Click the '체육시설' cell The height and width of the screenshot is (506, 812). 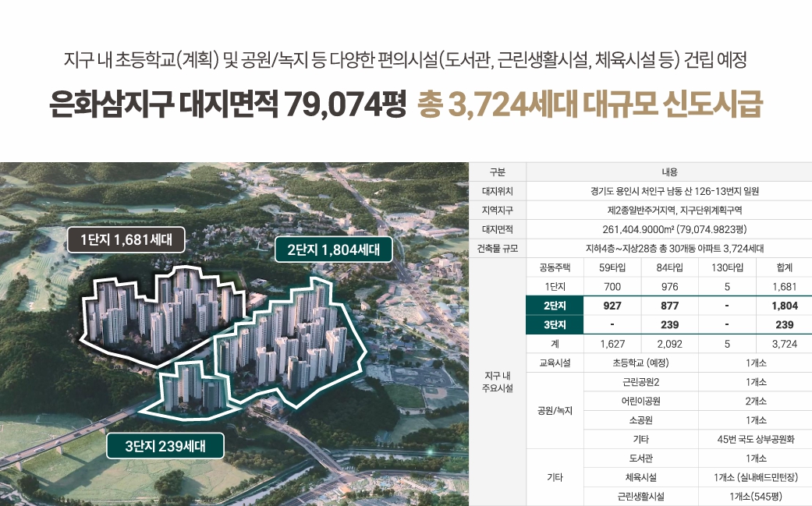point(640,478)
